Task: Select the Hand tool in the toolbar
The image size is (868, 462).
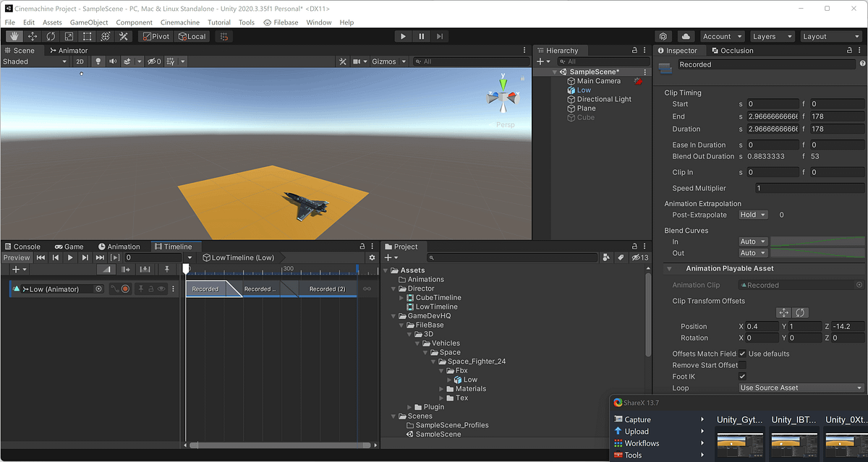Action: coord(13,36)
